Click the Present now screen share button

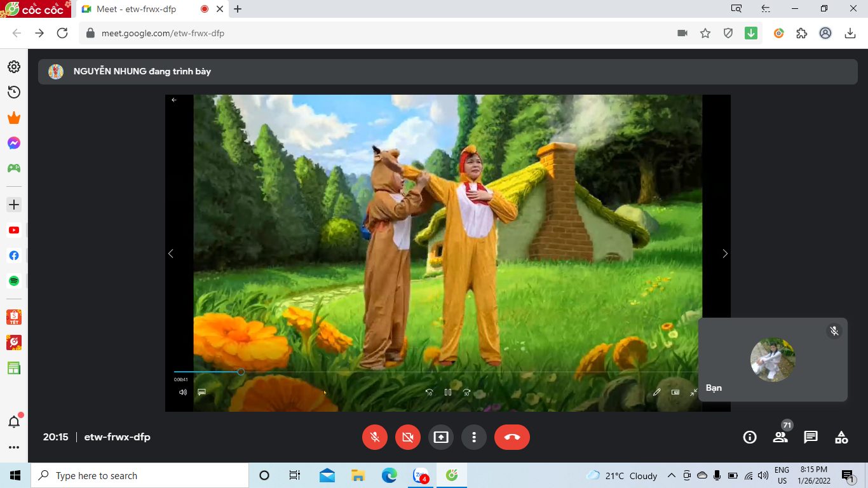click(x=441, y=437)
